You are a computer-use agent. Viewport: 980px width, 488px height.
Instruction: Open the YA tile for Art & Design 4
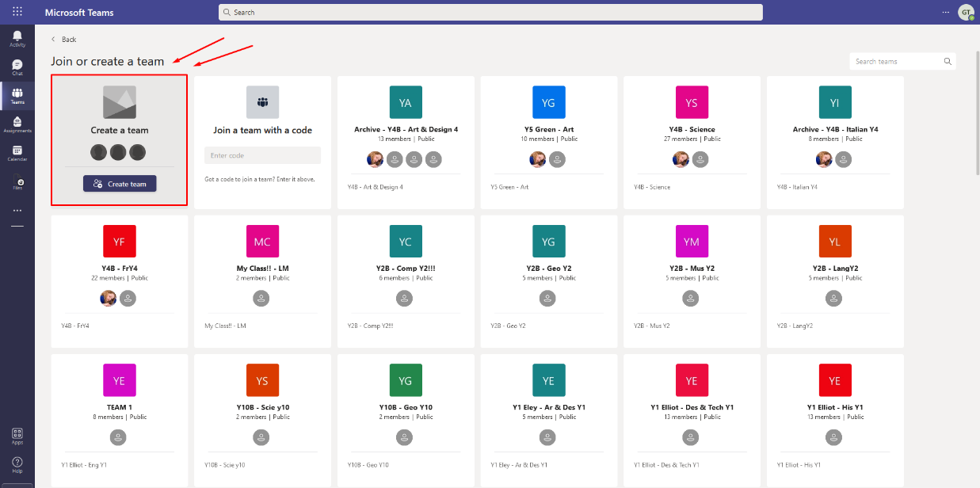pyautogui.click(x=406, y=102)
